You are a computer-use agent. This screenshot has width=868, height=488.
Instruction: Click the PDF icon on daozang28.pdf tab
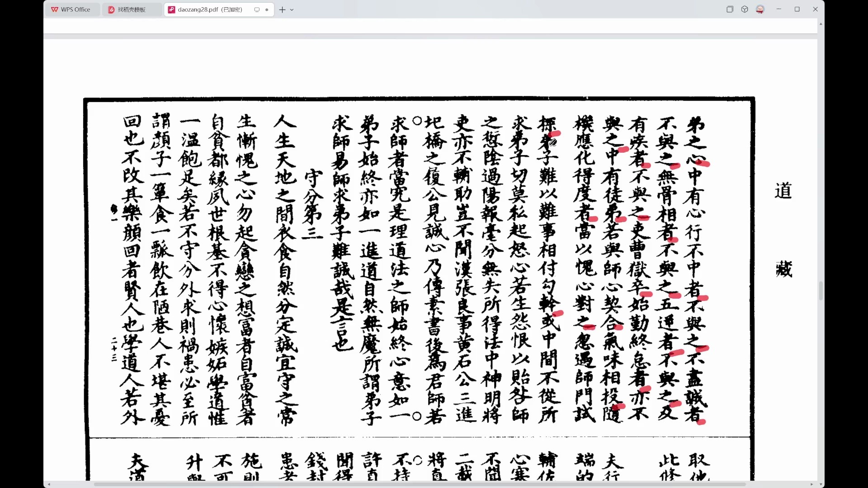172,9
